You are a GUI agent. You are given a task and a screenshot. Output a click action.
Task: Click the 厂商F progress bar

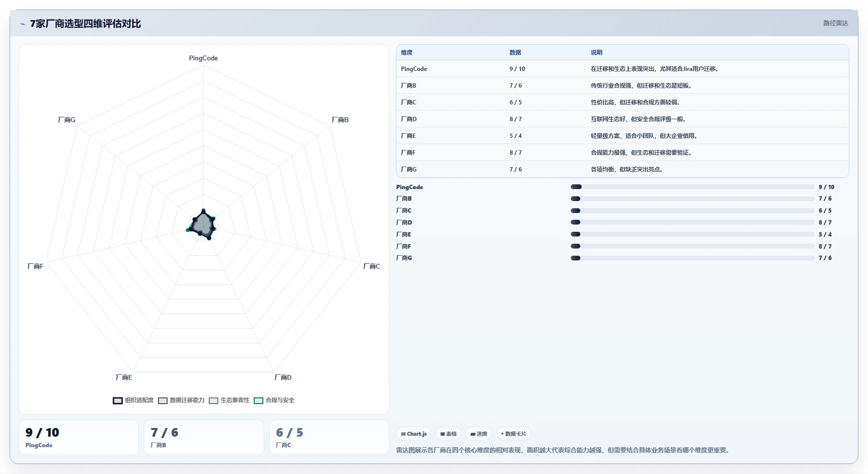692,246
